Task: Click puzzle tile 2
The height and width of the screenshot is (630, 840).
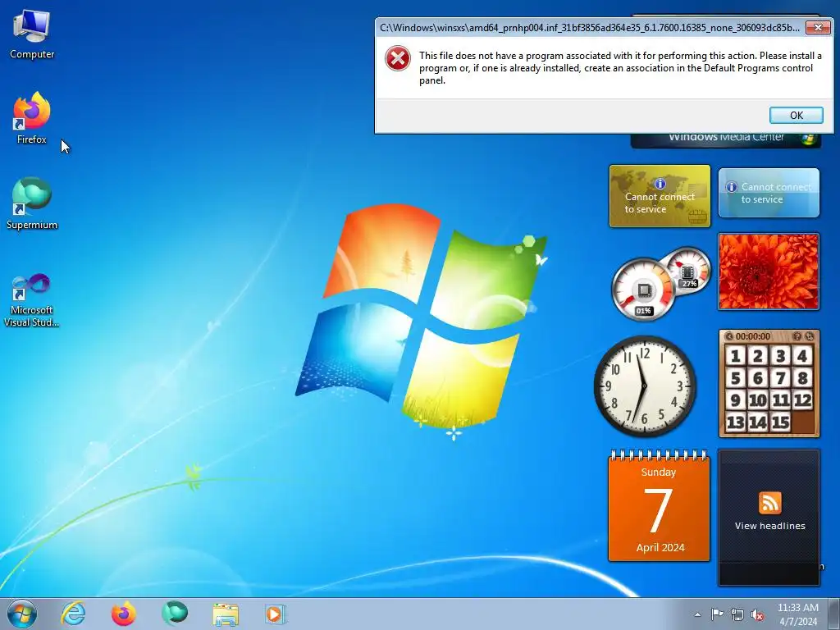Action: (x=758, y=356)
